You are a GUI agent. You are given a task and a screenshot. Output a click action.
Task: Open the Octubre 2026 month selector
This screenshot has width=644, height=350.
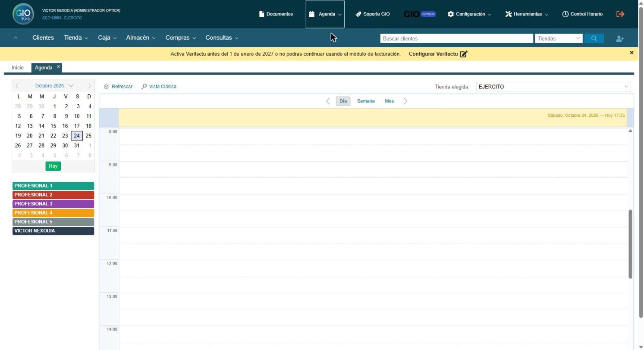click(54, 86)
